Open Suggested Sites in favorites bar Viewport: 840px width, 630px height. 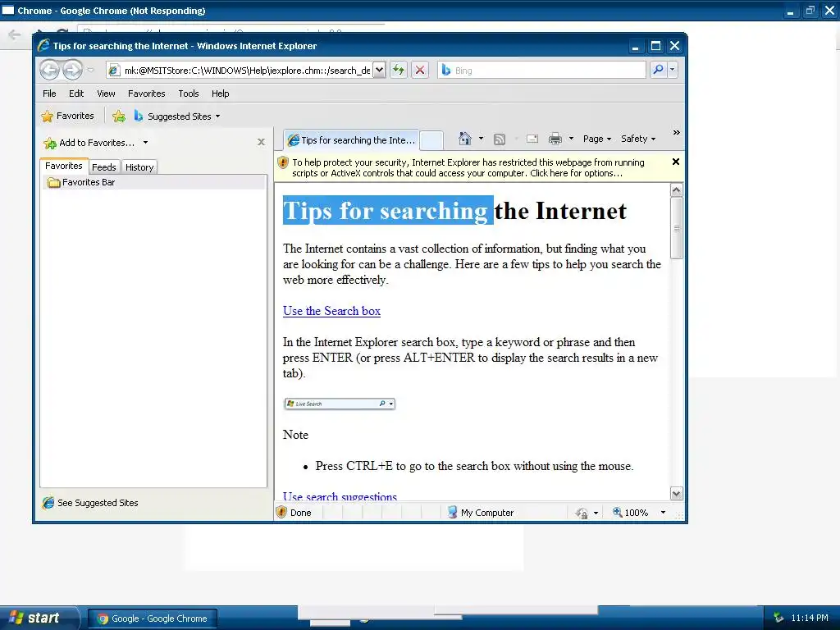click(177, 116)
